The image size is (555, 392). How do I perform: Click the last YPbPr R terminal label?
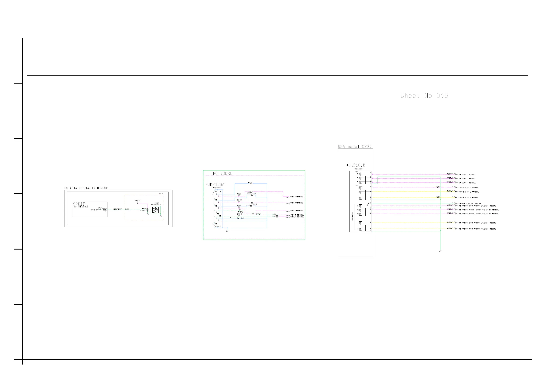click(x=477, y=229)
